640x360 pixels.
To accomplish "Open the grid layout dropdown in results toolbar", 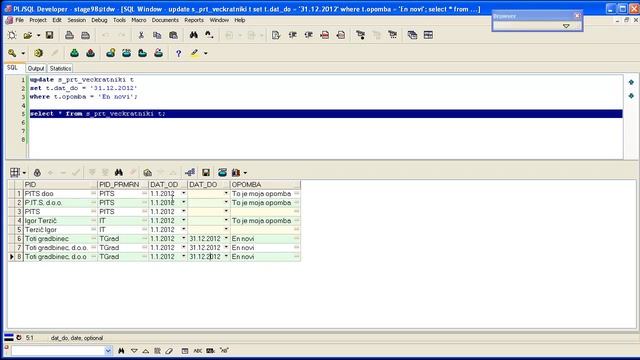I will coord(24,173).
